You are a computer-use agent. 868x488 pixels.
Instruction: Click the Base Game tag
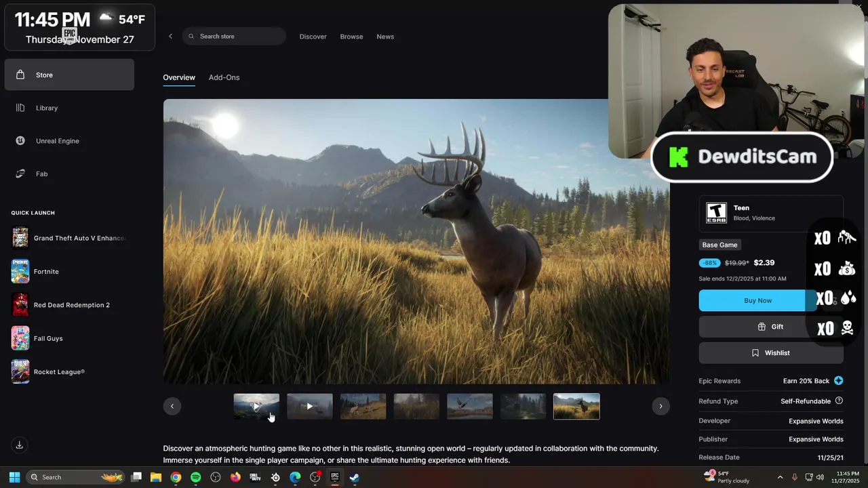[719, 245]
